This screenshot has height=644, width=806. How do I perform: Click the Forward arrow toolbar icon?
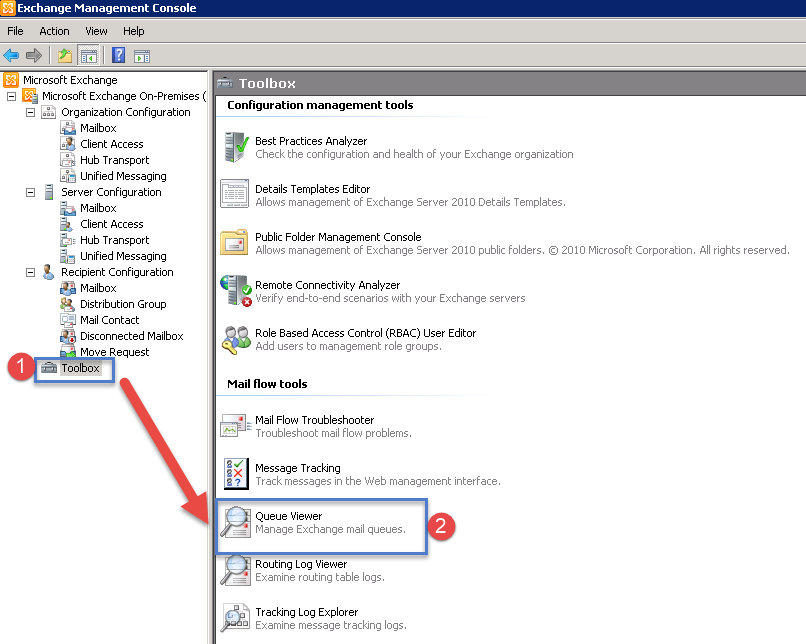[33, 55]
